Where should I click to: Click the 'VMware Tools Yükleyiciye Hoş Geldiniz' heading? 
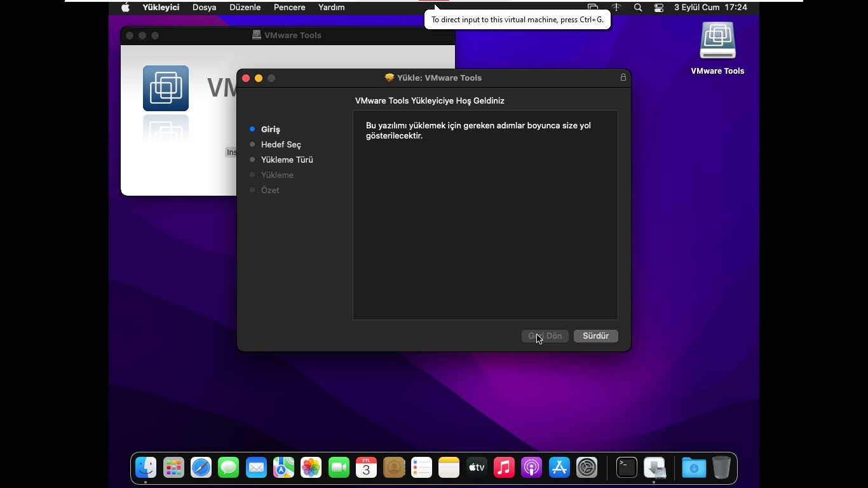point(430,100)
